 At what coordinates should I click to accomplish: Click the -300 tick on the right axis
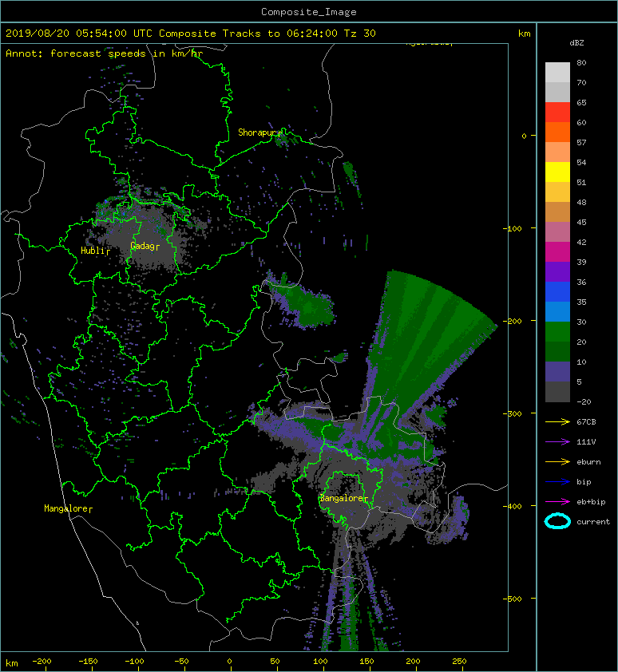point(512,413)
